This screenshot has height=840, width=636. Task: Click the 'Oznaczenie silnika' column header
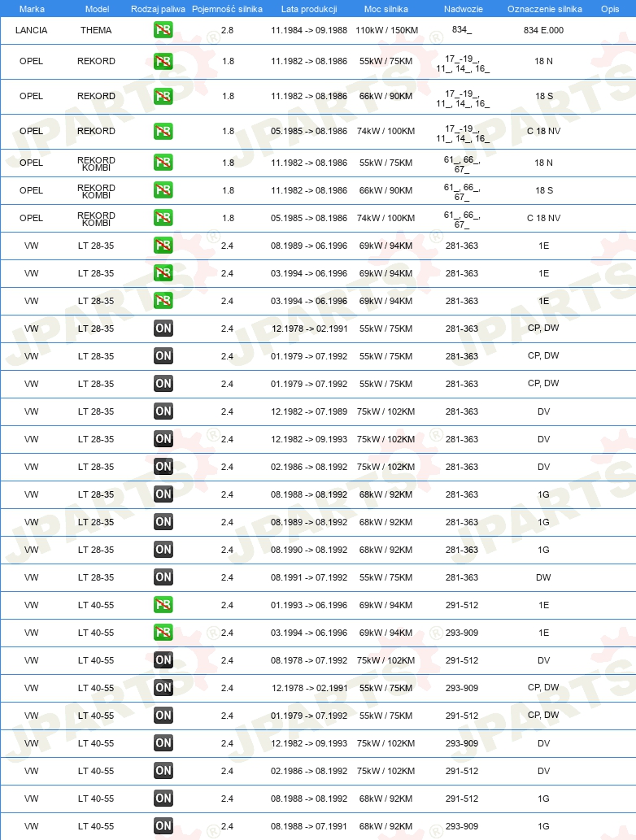(x=544, y=9)
